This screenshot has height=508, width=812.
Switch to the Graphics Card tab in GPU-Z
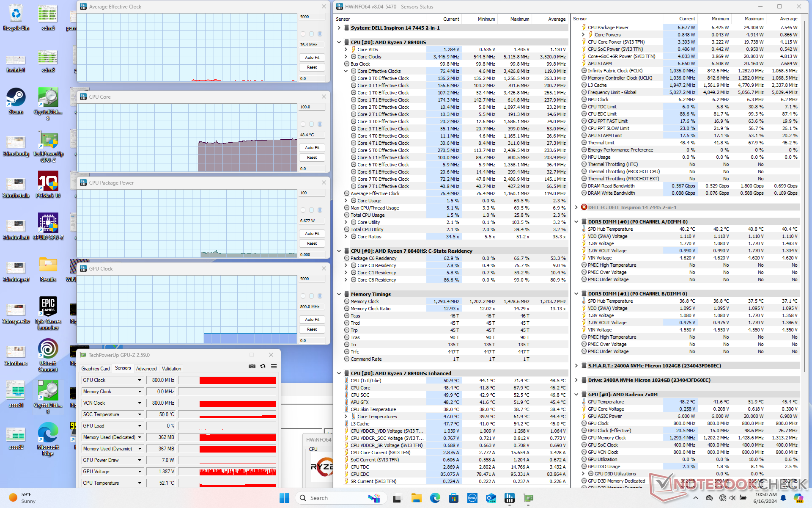pos(96,369)
